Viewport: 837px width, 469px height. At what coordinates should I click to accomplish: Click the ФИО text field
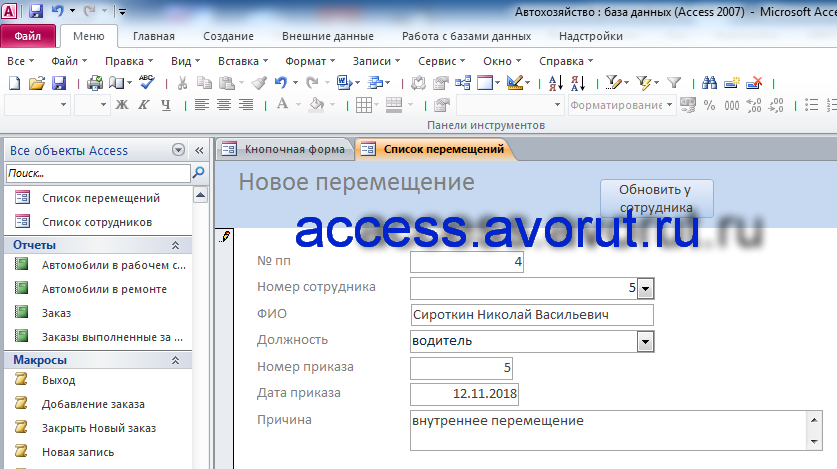532,315
